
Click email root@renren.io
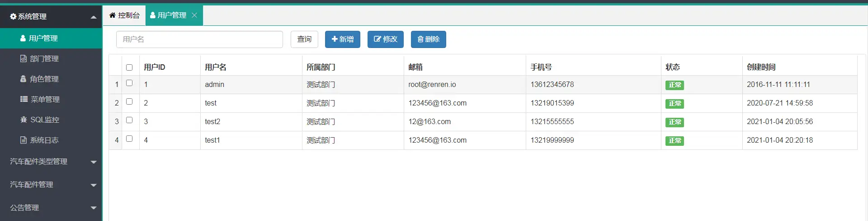click(x=432, y=85)
